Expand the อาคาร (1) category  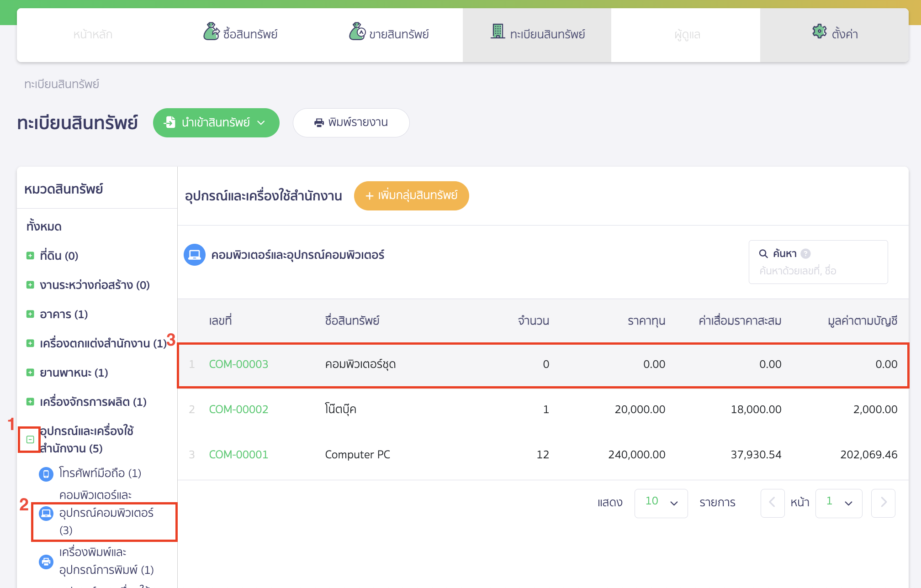point(30,314)
